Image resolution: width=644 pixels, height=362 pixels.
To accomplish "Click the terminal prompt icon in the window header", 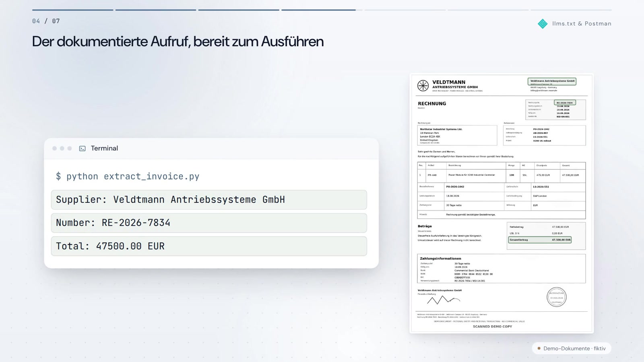I will [x=83, y=148].
